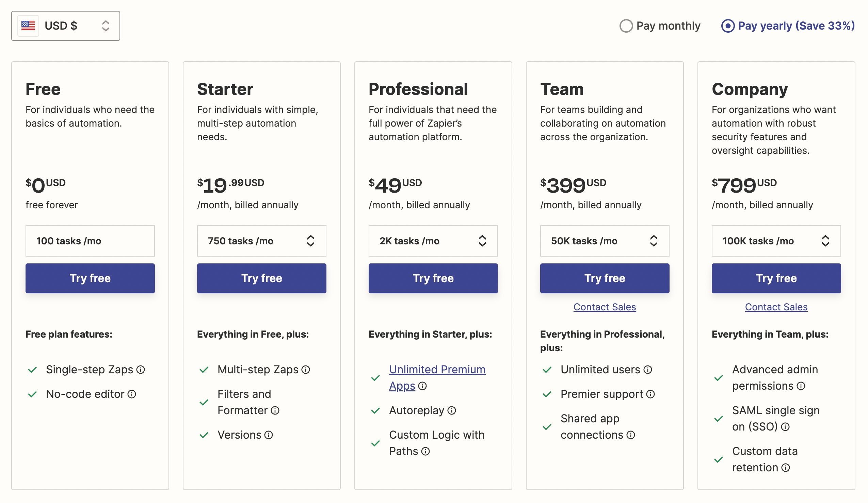Screen dimensions: 868x503
Task: Click the info icon next to Single-step Zaps
Action: pyautogui.click(x=141, y=369)
